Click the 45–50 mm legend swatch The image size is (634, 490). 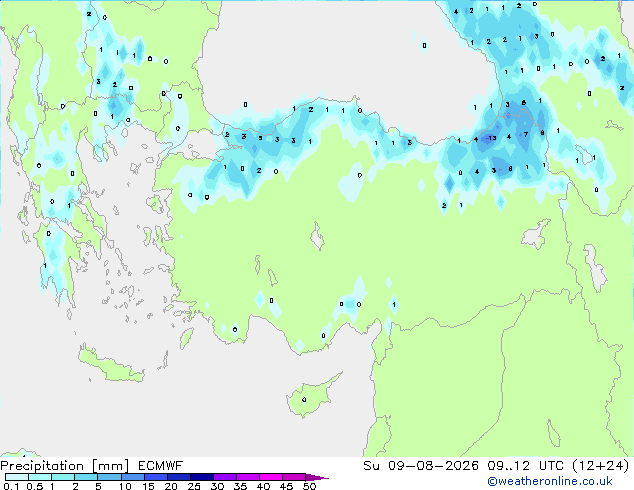294,477
